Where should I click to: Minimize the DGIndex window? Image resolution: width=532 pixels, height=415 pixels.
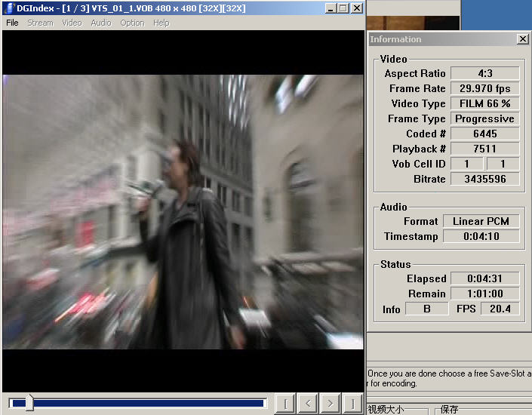(x=331, y=8)
